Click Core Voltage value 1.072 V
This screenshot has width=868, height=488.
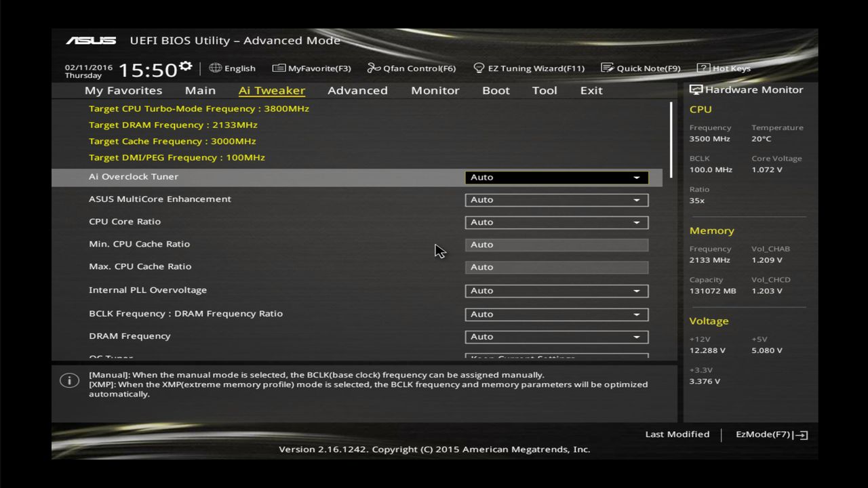[766, 169]
